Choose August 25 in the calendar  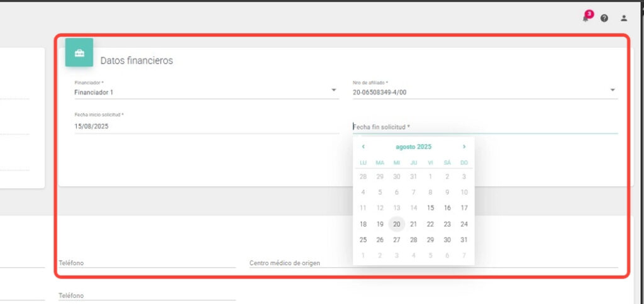tap(363, 240)
